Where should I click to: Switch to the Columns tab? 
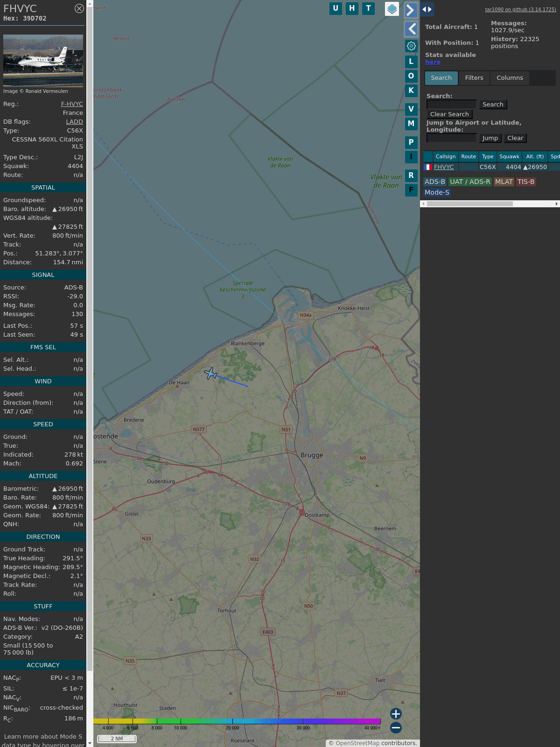[510, 78]
